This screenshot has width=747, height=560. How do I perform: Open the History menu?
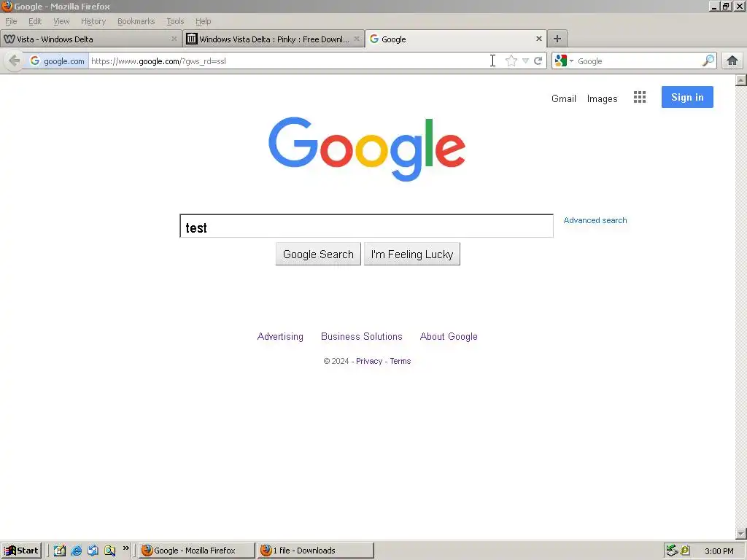pyautogui.click(x=93, y=21)
